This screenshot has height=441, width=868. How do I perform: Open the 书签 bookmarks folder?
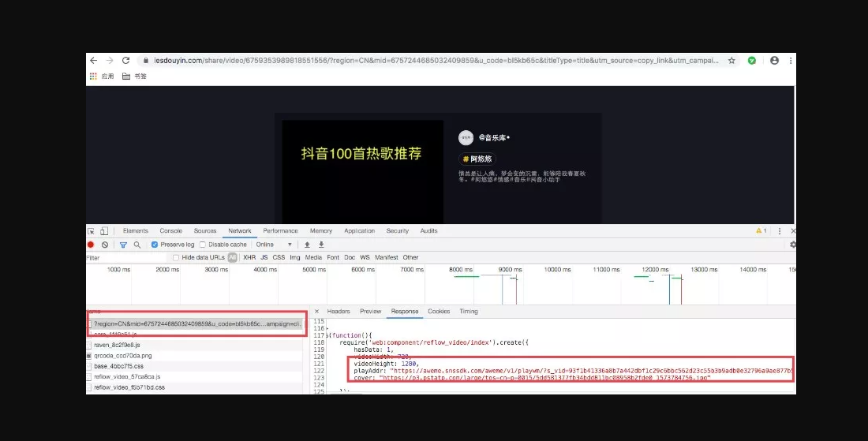[134, 77]
